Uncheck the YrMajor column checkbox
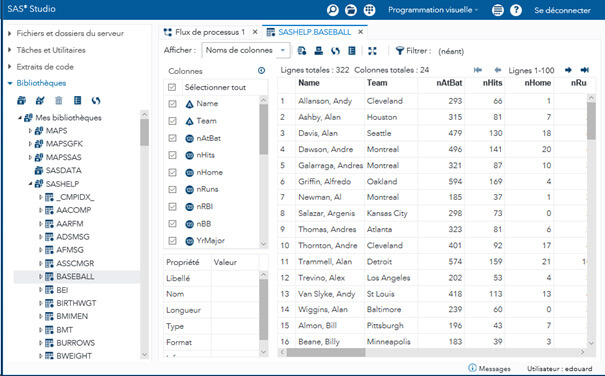 (172, 241)
